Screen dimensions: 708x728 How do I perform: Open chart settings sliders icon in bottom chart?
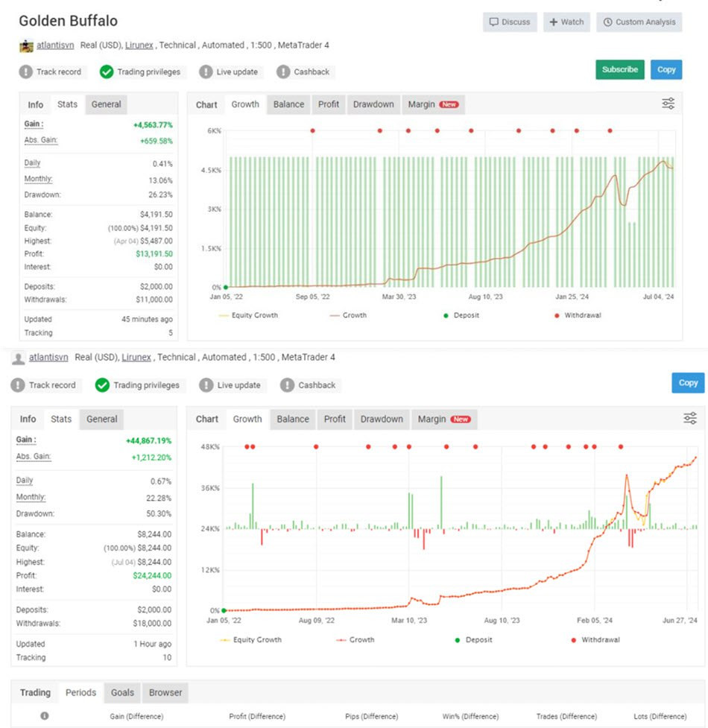691,419
